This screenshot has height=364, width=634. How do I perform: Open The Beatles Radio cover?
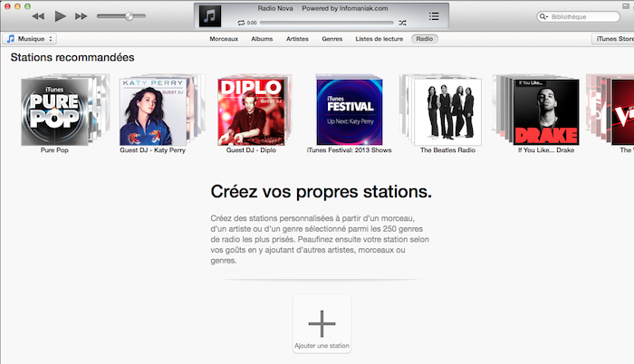point(448,112)
